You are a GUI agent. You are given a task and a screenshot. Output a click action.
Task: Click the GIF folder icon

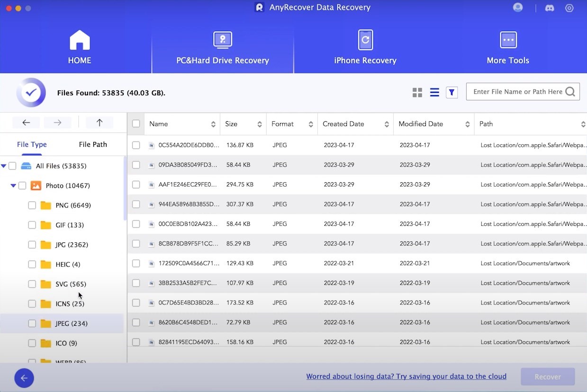(x=46, y=225)
